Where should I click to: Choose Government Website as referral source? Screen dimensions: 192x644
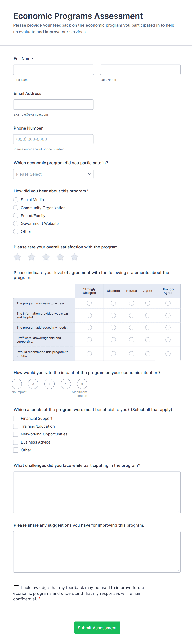click(16, 223)
